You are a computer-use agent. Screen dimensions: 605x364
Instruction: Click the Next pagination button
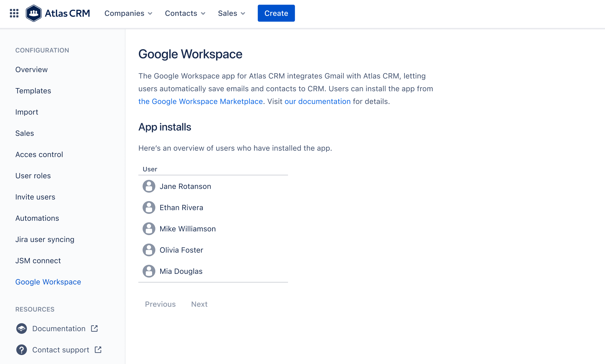[199, 304]
